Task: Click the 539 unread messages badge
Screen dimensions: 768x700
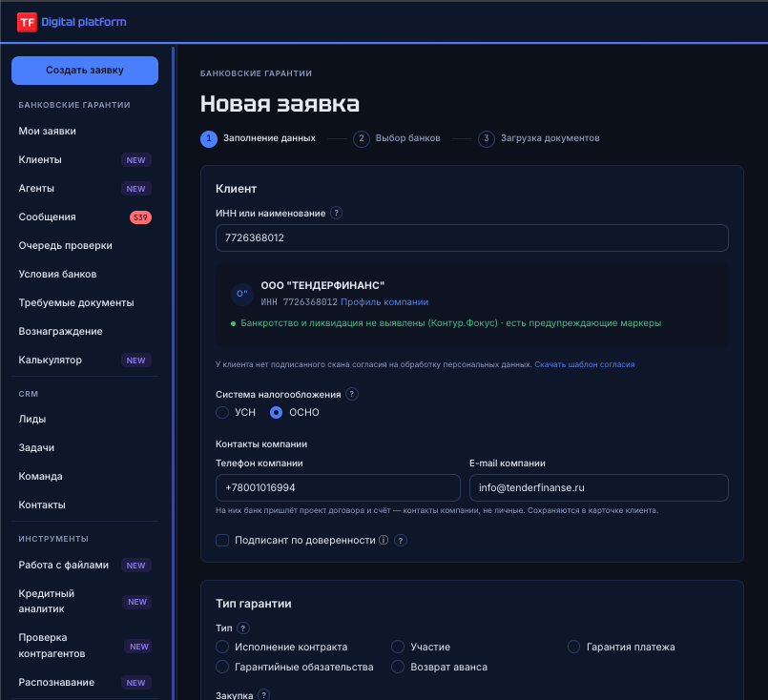Action: (x=140, y=217)
